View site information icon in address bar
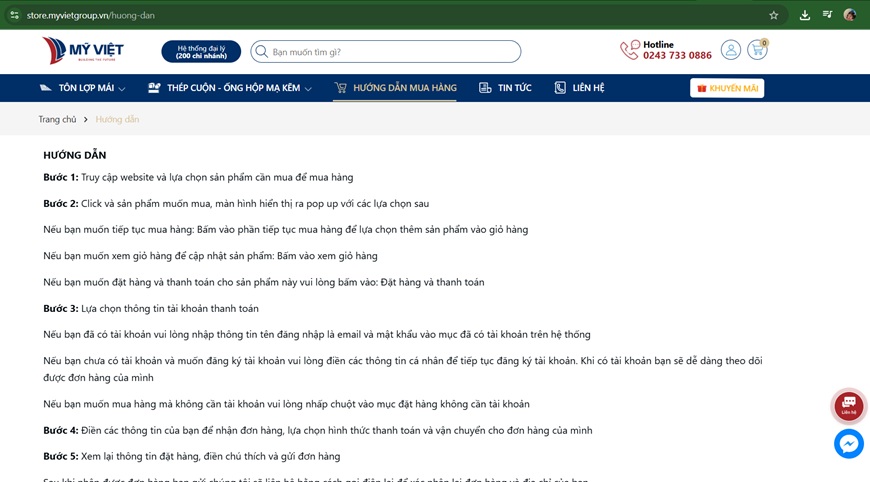Image resolution: width=870 pixels, height=482 pixels. (x=14, y=16)
